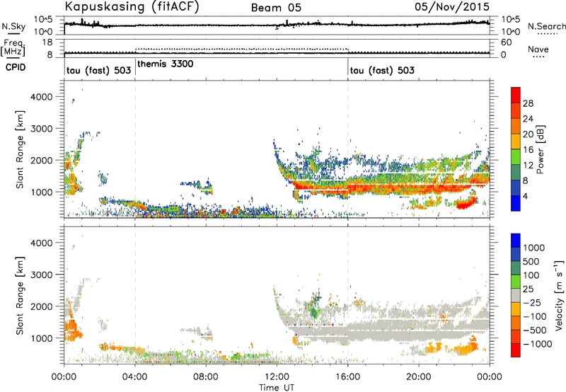Image resolution: width=566 pixels, height=392 pixels.
Task: Click the blue bottom segment of the Power colorbar
Action: point(516,204)
